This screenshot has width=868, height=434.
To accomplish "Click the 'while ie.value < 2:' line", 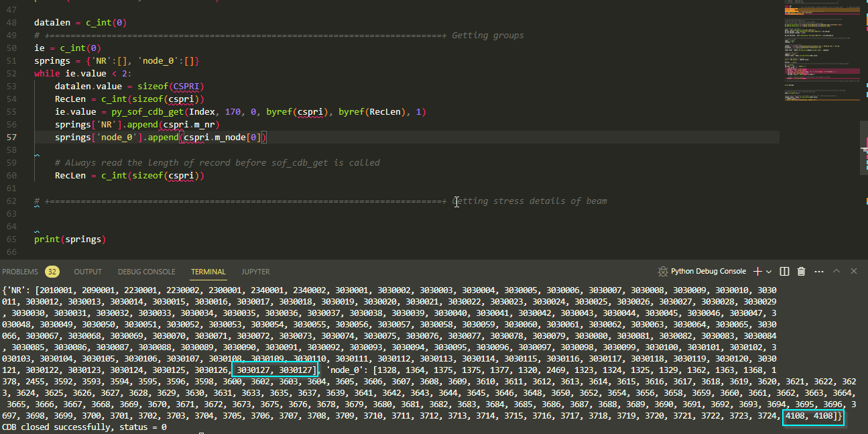I will click(x=82, y=74).
